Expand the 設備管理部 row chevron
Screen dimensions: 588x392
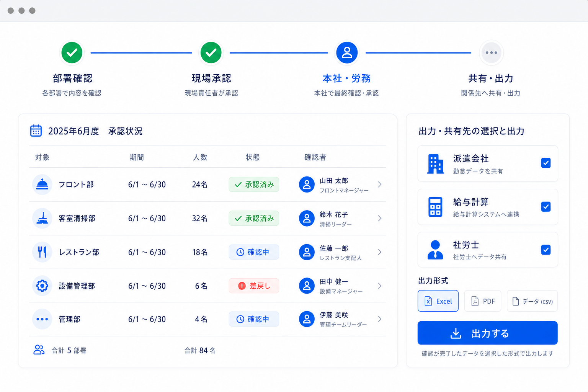379,286
